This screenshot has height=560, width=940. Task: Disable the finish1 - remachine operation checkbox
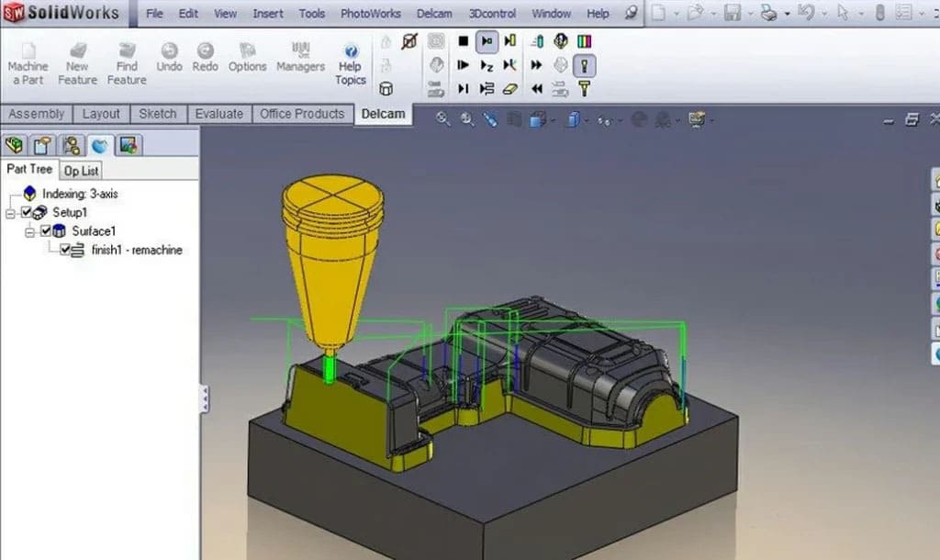pyautogui.click(x=65, y=250)
